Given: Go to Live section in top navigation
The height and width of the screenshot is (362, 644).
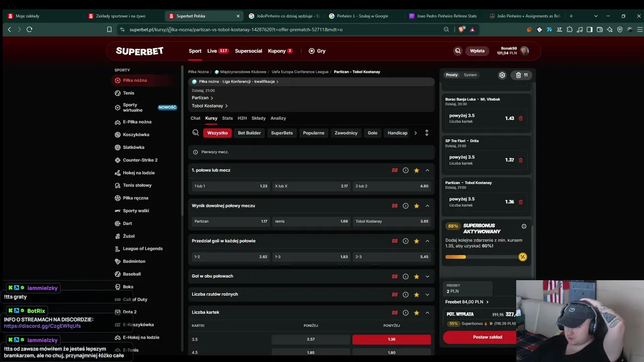Looking at the screenshot, I should click(x=218, y=51).
